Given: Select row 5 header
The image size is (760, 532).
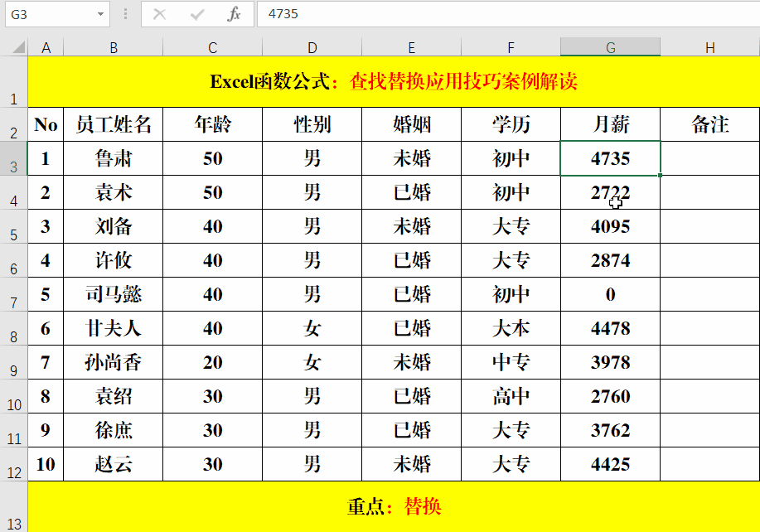Looking at the screenshot, I should (x=13, y=226).
